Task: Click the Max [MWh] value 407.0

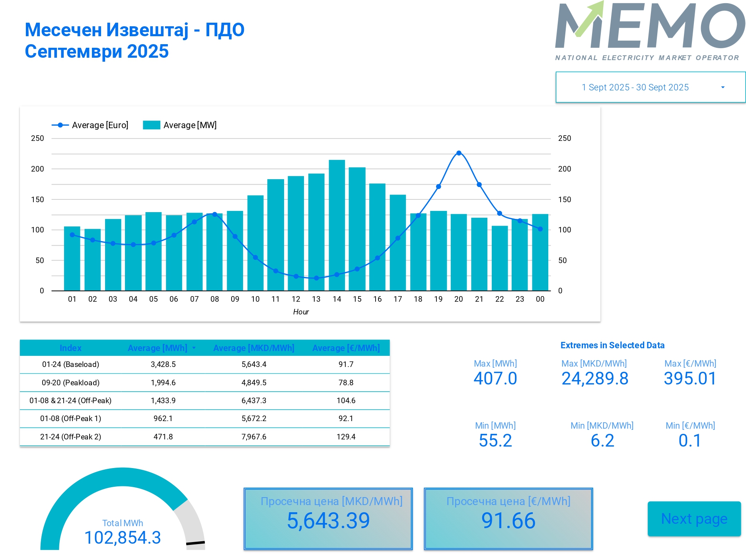Action: [495, 378]
